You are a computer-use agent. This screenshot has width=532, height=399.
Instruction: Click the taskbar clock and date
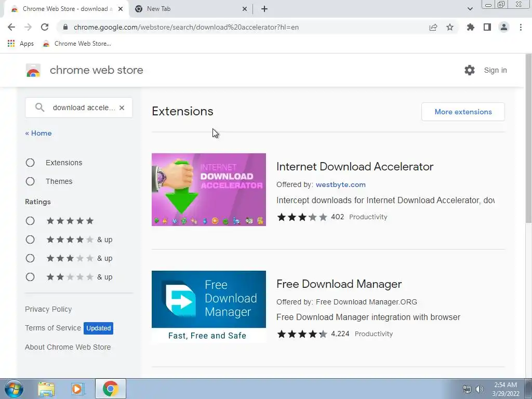[x=506, y=389]
